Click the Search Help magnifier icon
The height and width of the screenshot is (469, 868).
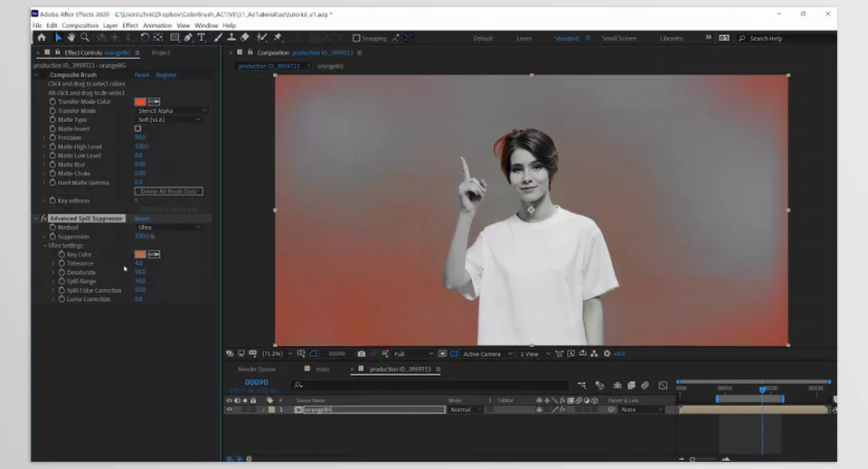point(741,38)
